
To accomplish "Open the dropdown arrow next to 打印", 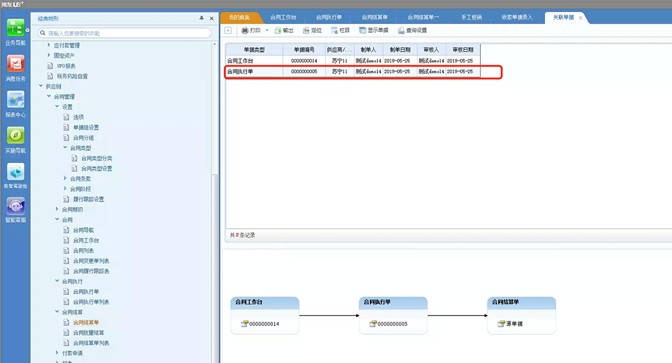I will coord(267,30).
